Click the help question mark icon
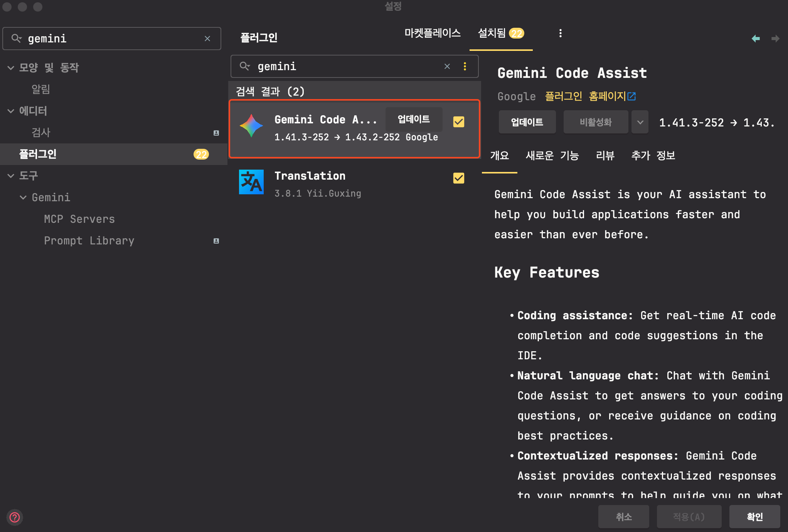 15,517
